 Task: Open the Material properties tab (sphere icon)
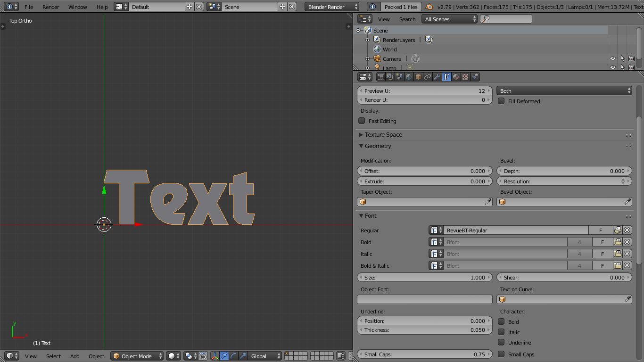pos(456,77)
